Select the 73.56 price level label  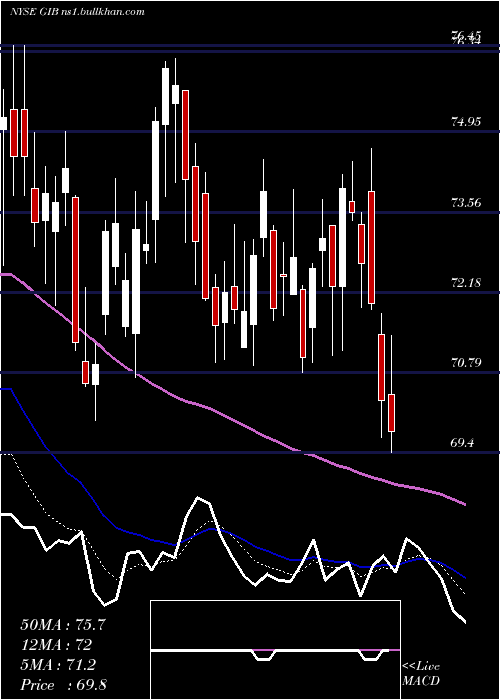pos(466,203)
